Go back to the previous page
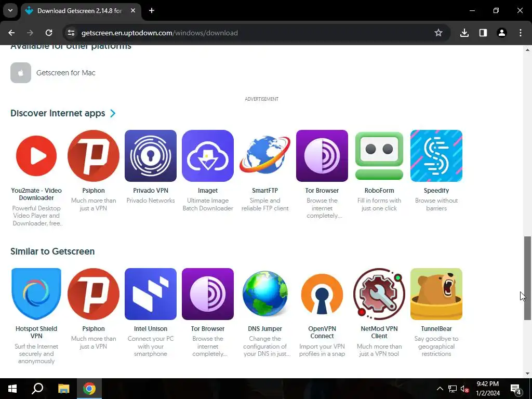Viewport: 532px width, 399px height. (x=11, y=33)
